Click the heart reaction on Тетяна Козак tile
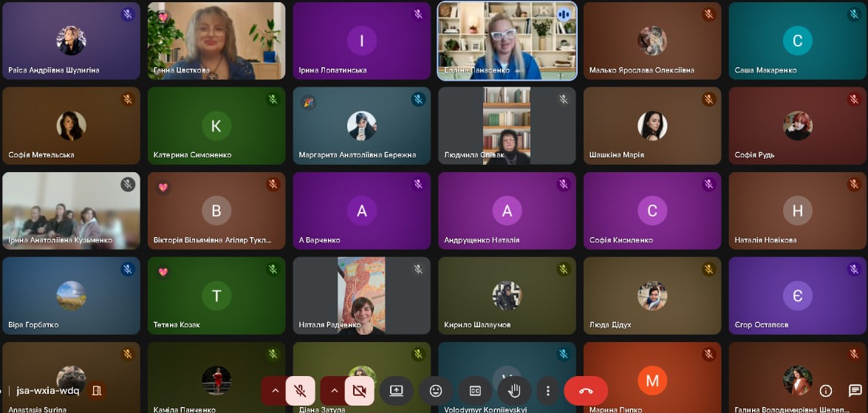This screenshot has width=868, height=413. tap(163, 272)
